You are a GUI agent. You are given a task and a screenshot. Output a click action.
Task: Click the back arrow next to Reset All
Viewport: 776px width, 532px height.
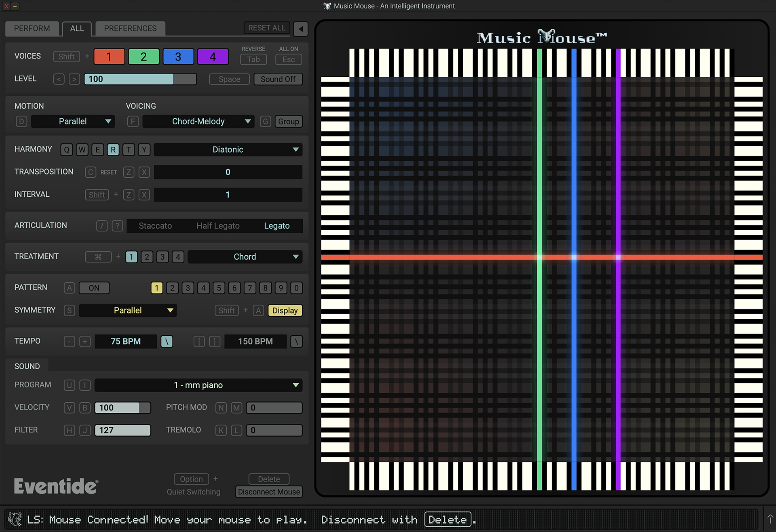pos(300,29)
